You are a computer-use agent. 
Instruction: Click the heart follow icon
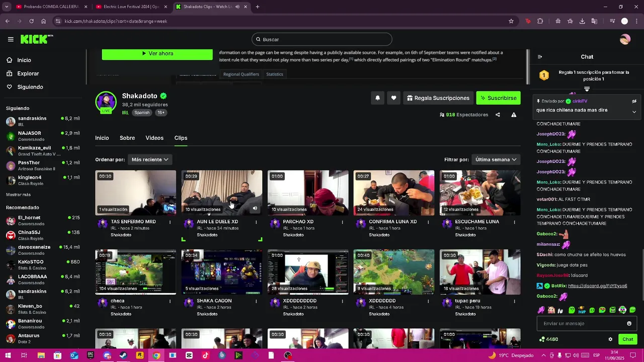click(393, 98)
